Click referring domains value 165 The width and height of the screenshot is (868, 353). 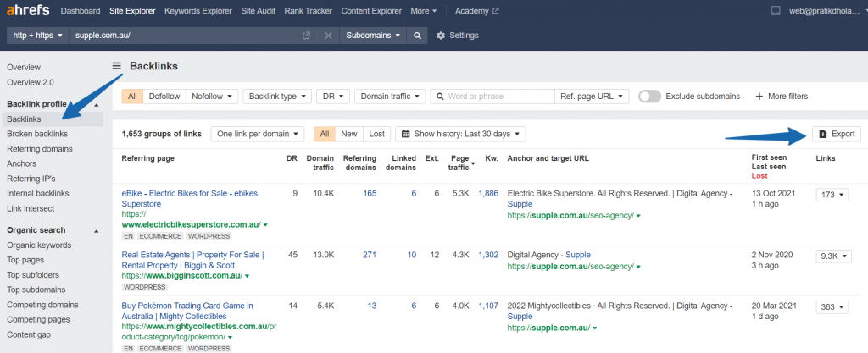[370, 193]
